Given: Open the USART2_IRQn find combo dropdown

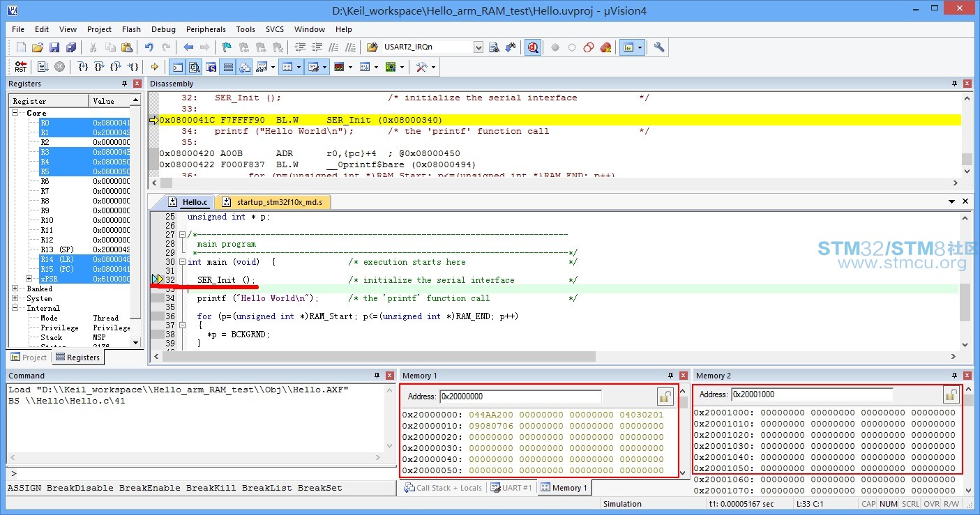Looking at the screenshot, I should (478, 47).
